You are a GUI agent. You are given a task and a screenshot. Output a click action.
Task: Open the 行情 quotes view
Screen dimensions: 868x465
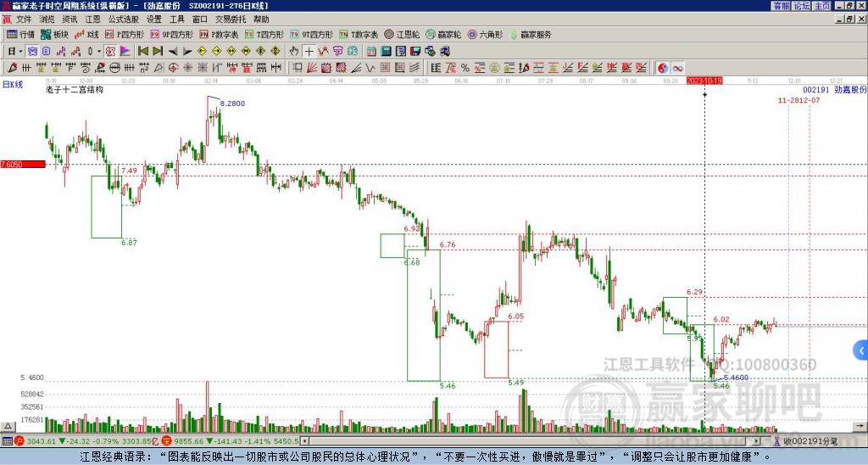point(21,35)
